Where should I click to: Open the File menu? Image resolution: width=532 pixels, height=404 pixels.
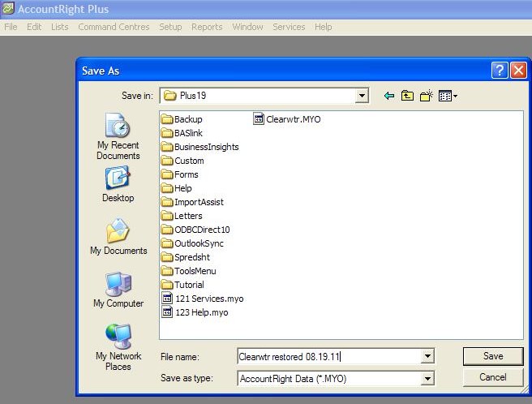coord(11,27)
